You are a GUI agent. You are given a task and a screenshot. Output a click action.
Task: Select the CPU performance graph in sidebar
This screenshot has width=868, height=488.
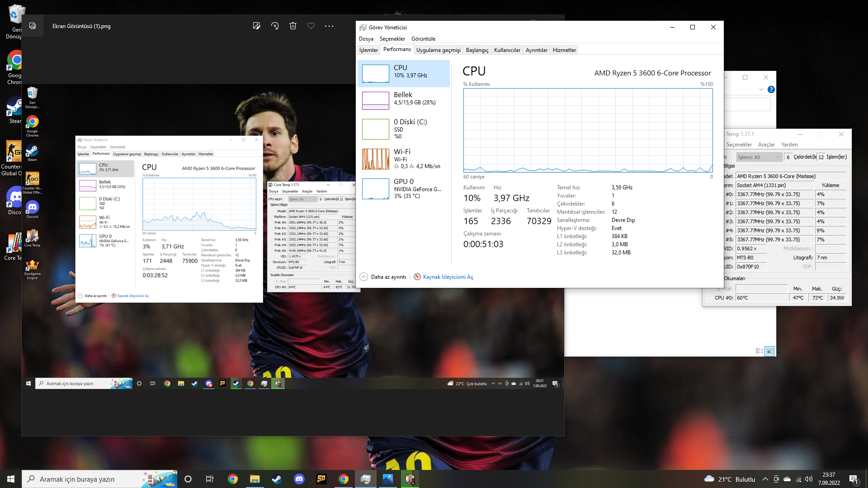(x=404, y=73)
